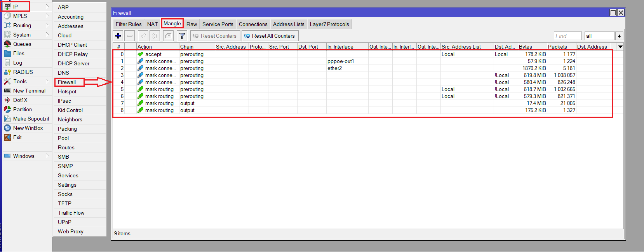644x252 pixels.
Task: Expand the Tools submenu arrow
Action: (x=47, y=81)
